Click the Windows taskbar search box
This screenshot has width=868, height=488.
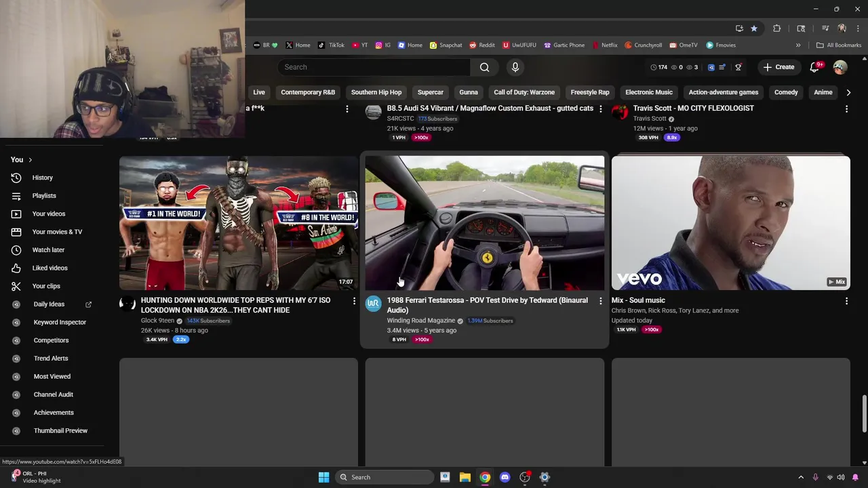click(x=385, y=477)
